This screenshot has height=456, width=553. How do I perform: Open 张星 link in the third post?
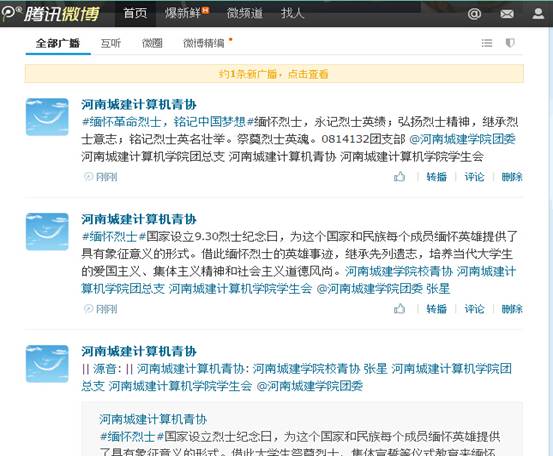click(375, 369)
